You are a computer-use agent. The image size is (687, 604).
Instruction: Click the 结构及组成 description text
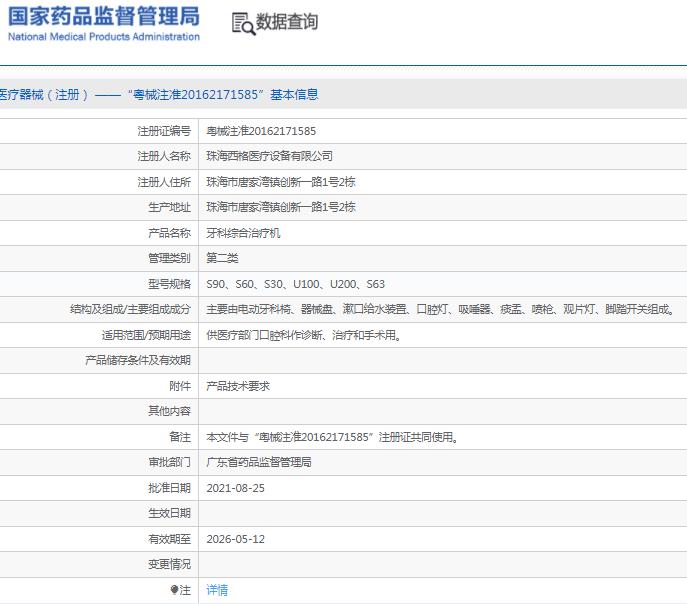(441, 310)
